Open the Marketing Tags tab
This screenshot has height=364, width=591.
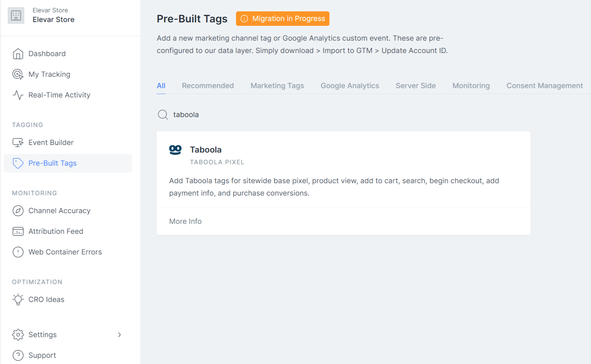277,86
